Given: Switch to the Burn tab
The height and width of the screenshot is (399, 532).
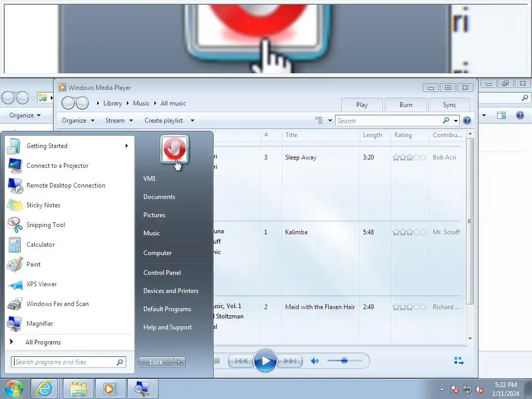Looking at the screenshot, I should (406, 105).
